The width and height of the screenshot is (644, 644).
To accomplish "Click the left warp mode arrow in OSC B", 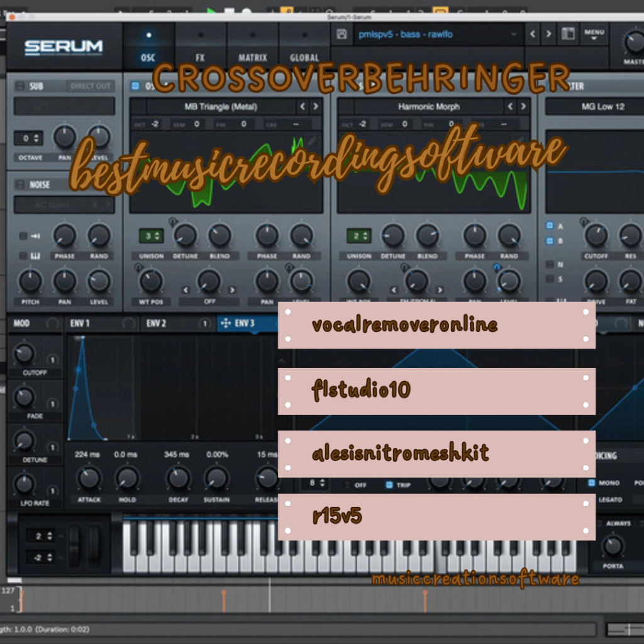I will (394, 290).
